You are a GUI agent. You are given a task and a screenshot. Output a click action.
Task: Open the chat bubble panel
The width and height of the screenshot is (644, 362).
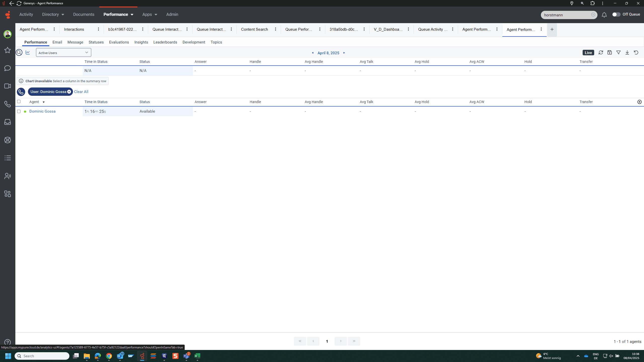[8, 68]
